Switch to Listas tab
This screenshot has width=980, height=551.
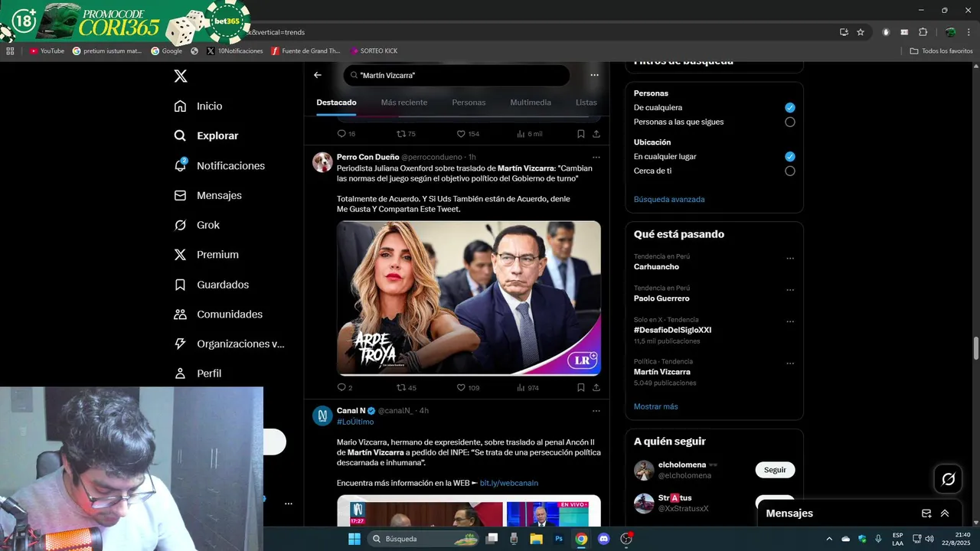(x=586, y=103)
